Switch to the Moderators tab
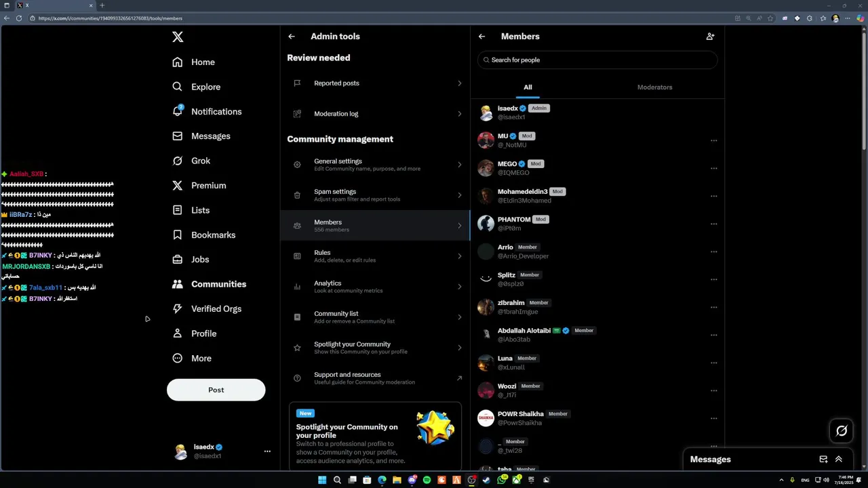 tap(655, 87)
